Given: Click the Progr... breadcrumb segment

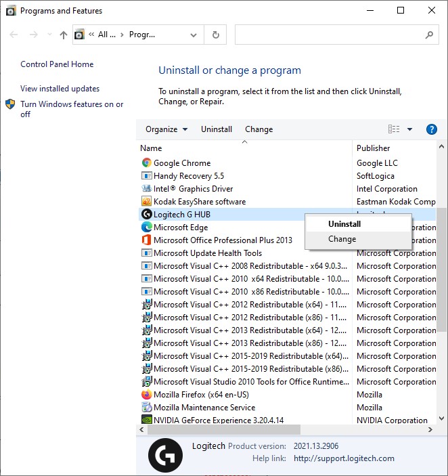Looking at the screenshot, I should 142,35.
